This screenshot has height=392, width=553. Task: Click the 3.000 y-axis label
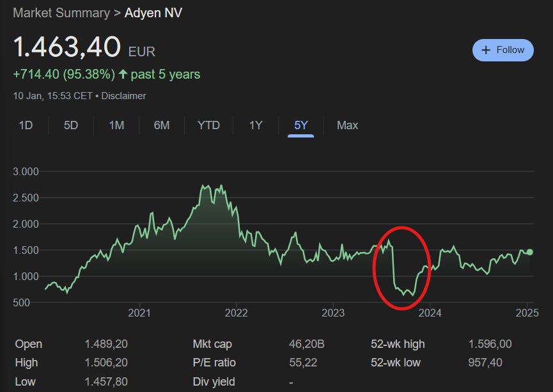(x=26, y=172)
